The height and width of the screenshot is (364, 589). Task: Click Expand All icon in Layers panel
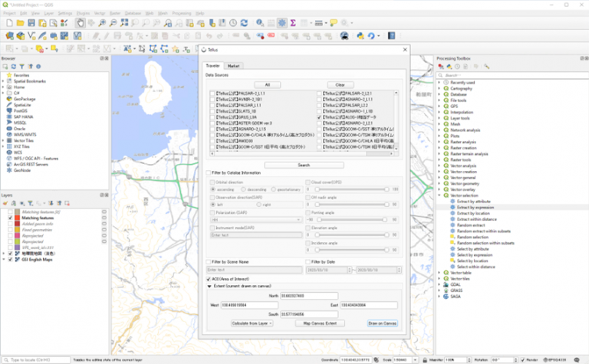click(x=51, y=203)
